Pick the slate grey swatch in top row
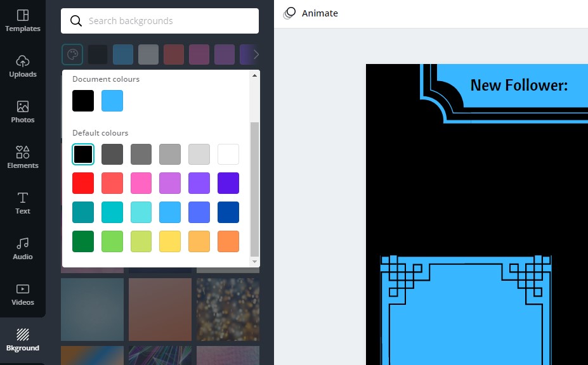Screen dimensions: 588x365 tap(148, 54)
